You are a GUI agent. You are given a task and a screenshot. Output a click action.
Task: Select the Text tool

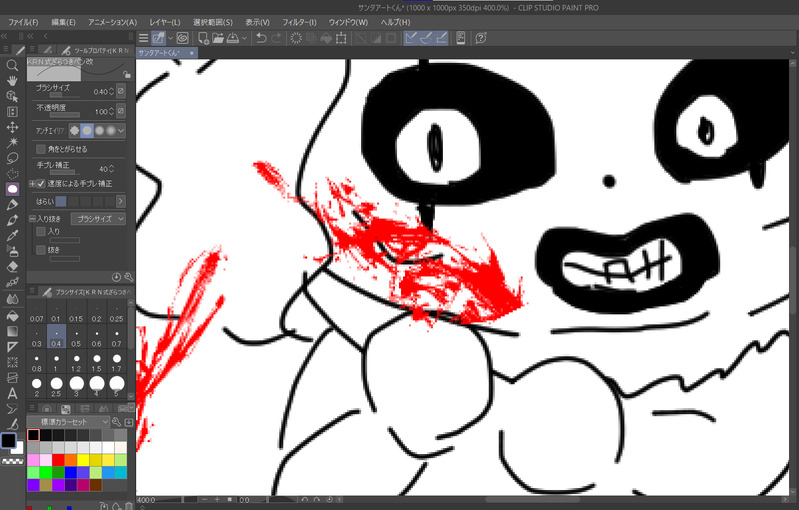pos(12,393)
